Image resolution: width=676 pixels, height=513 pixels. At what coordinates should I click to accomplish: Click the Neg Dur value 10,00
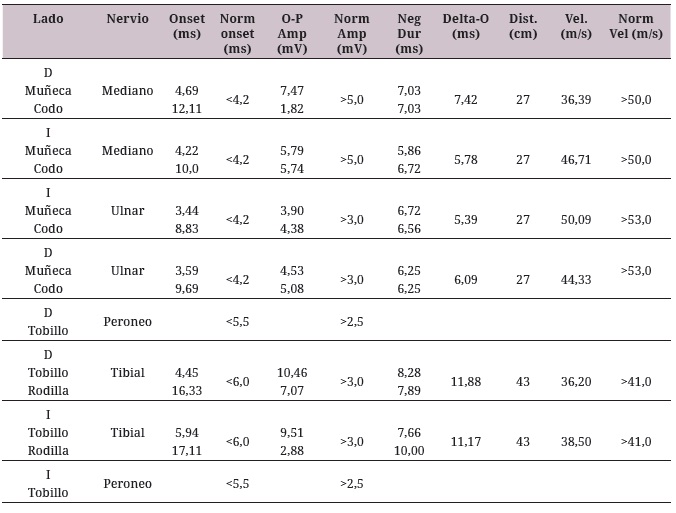click(x=408, y=450)
